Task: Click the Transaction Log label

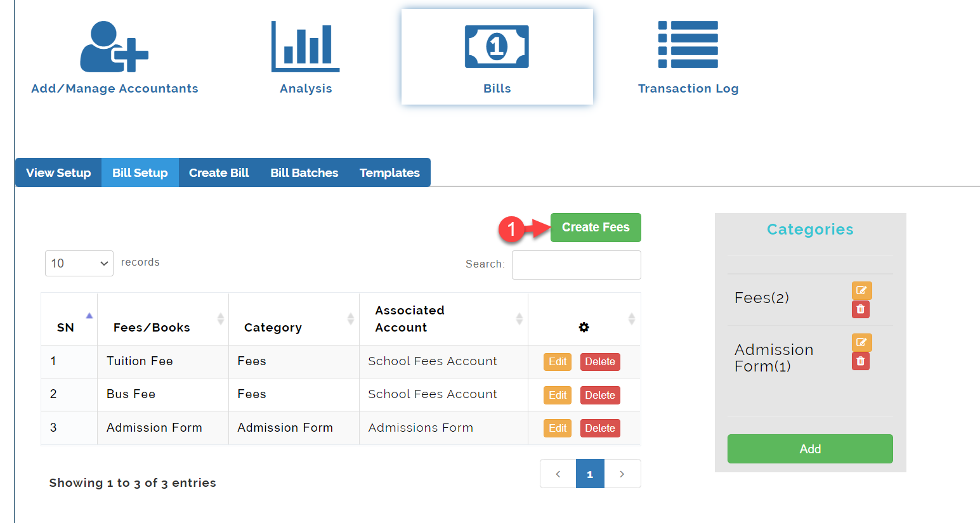Action: click(688, 89)
